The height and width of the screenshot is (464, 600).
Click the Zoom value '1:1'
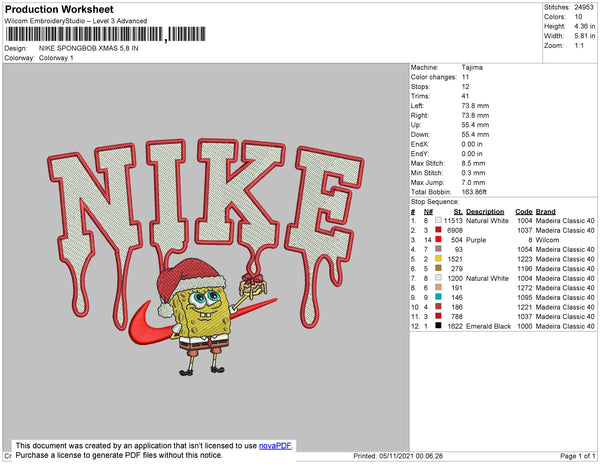point(579,46)
